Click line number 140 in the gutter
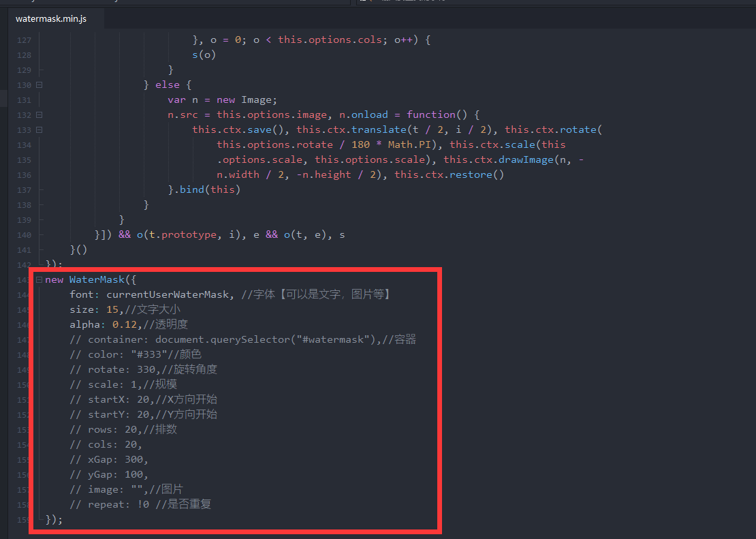756x539 pixels. pos(24,235)
